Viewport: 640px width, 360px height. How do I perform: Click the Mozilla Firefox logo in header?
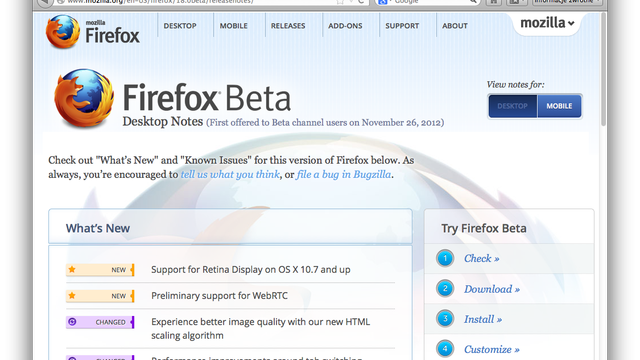click(x=93, y=31)
